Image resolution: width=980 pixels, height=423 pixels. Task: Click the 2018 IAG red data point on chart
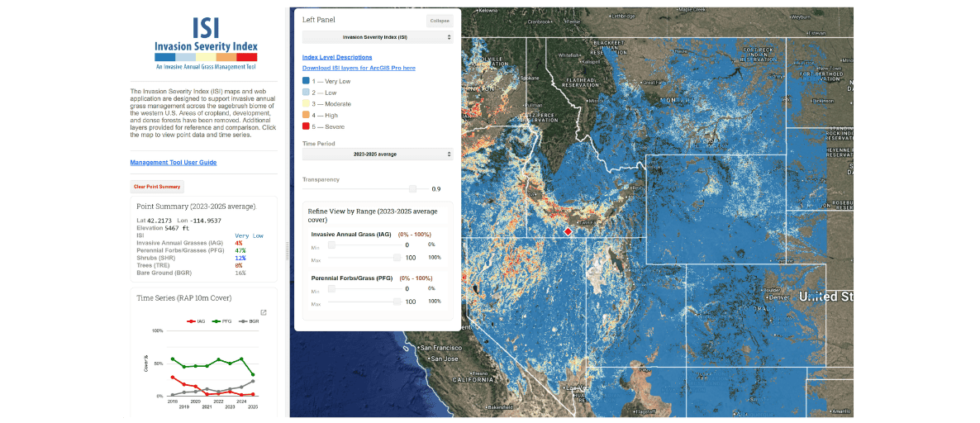pos(173,378)
